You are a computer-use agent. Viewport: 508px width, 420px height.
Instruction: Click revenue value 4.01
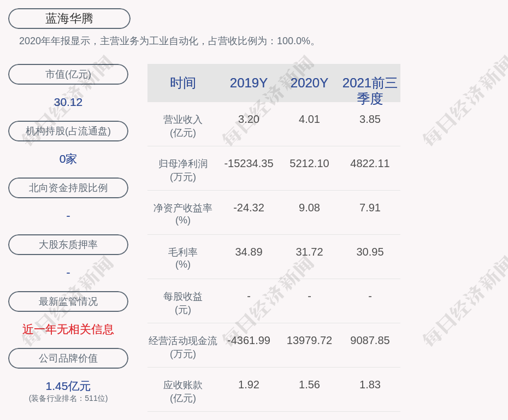tap(309, 119)
